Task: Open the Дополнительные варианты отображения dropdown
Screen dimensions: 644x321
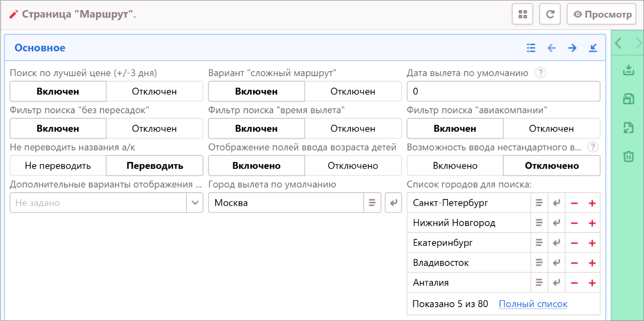Action: tap(195, 203)
